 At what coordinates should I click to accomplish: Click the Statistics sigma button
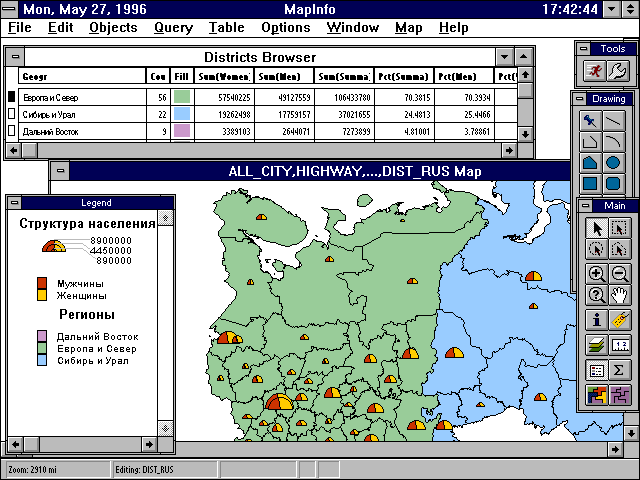point(619,370)
